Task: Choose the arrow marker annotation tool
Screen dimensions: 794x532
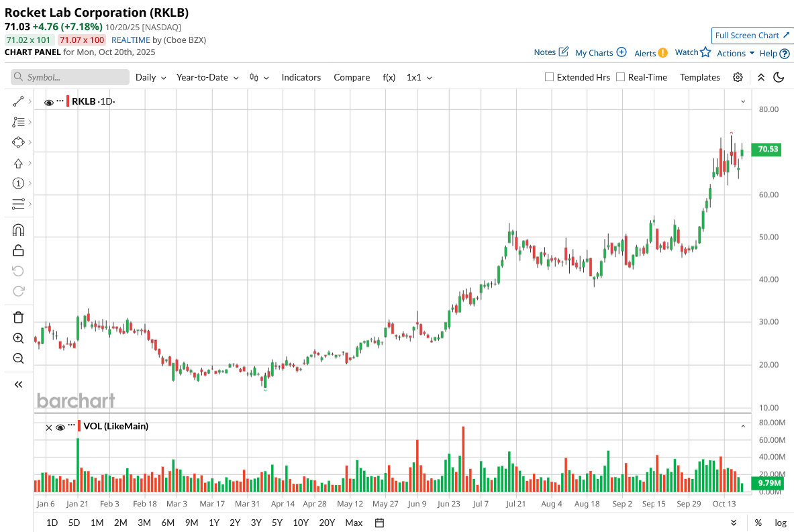Action: coord(18,163)
